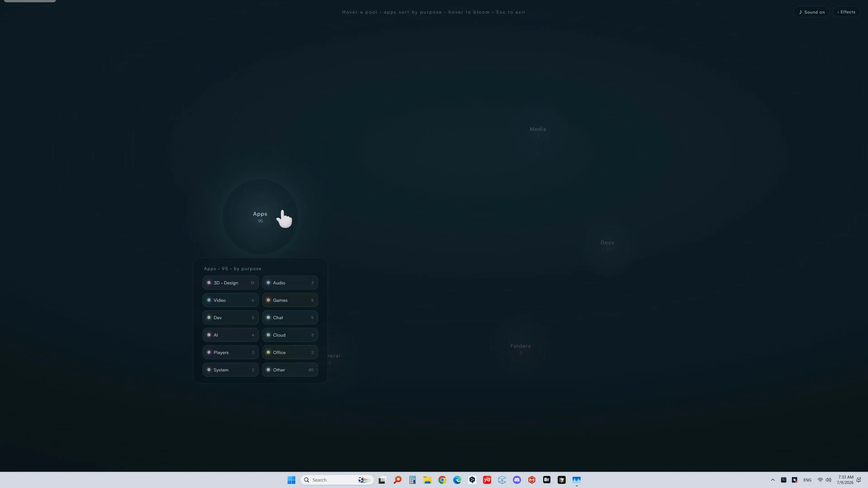
Task: Open the Video category chip
Action: coord(231,300)
